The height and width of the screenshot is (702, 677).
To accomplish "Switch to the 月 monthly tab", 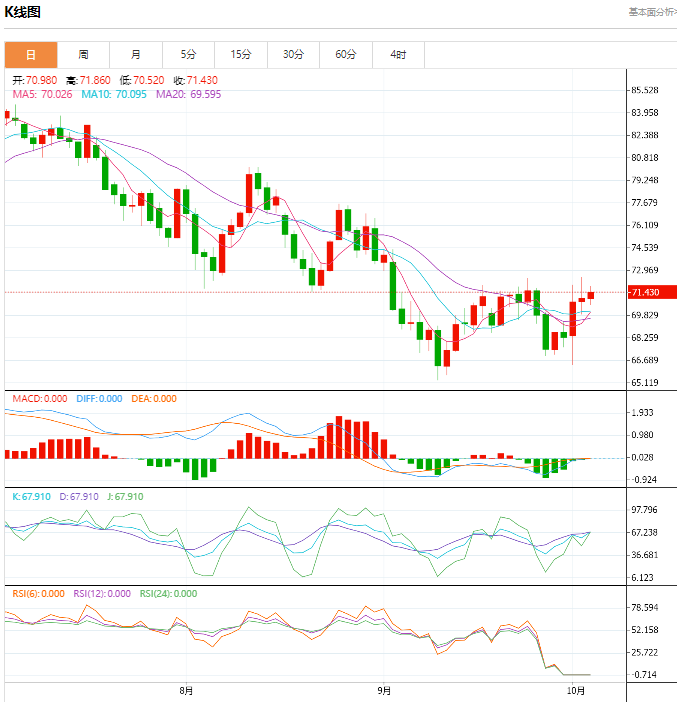I will click(136, 55).
